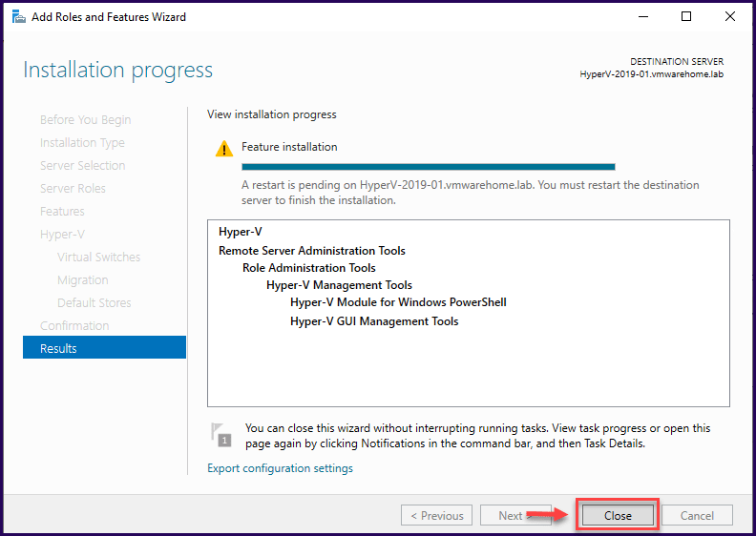The height and width of the screenshot is (536, 756).
Task: Click the wizard icon in title bar
Action: (x=19, y=17)
